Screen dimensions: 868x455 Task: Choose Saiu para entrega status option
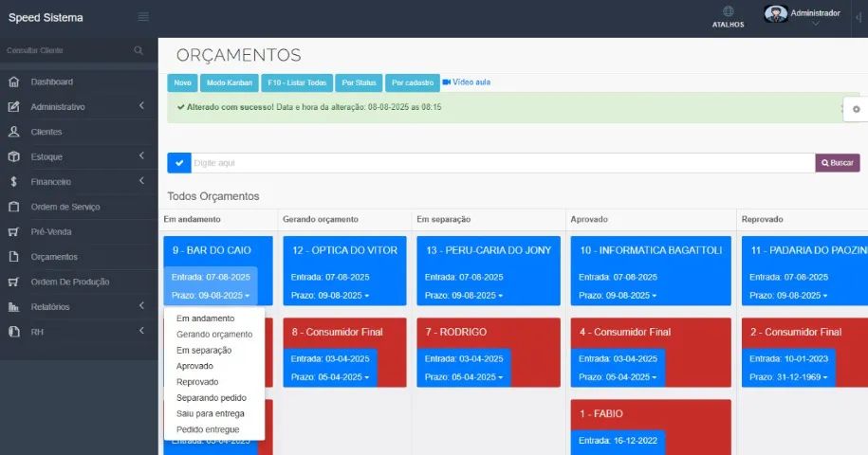tap(210, 413)
